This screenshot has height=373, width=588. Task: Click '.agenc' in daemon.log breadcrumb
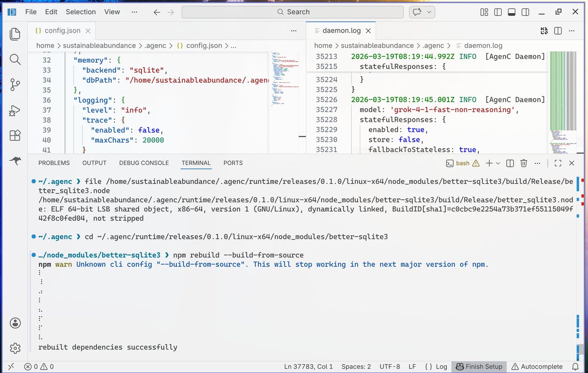(x=433, y=46)
